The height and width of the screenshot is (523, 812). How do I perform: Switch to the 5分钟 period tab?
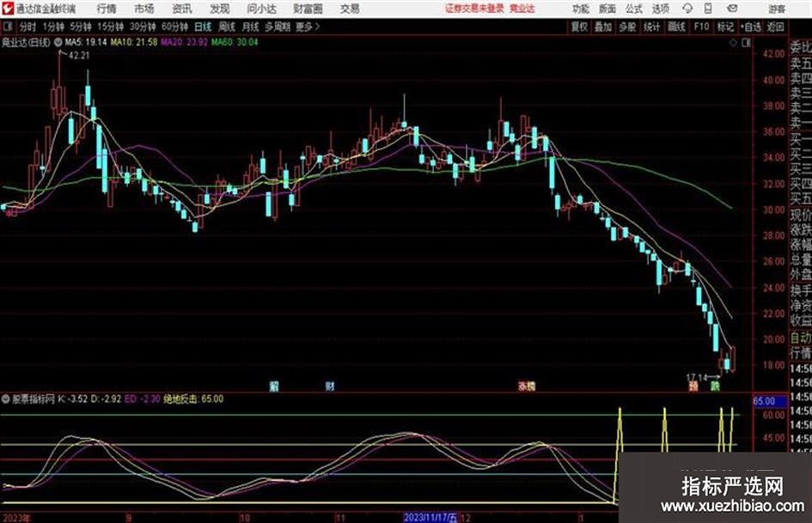click(x=80, y=27)
